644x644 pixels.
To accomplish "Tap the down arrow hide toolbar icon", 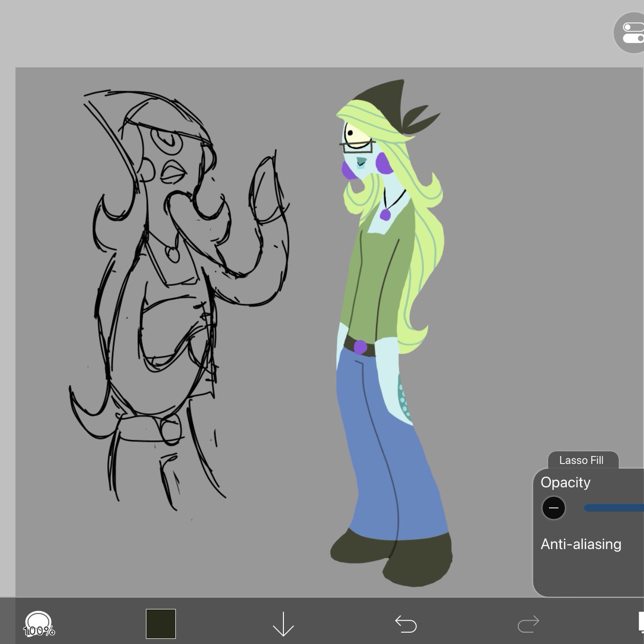I will [x=283, y=624].
